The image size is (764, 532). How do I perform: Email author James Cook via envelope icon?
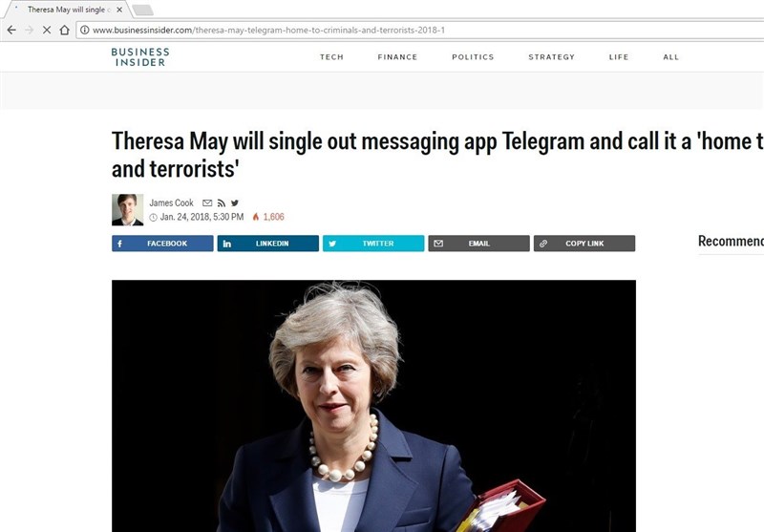207,203
